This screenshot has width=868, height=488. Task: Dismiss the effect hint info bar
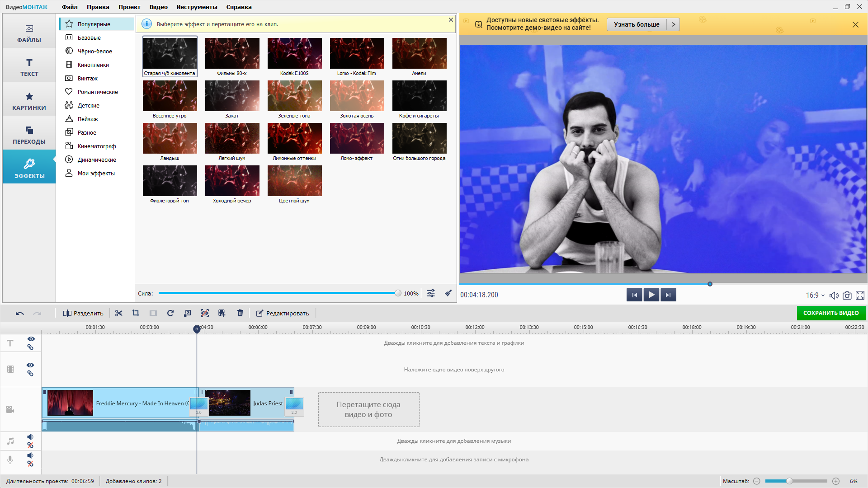pyautogui.click(x=451, y=20)
